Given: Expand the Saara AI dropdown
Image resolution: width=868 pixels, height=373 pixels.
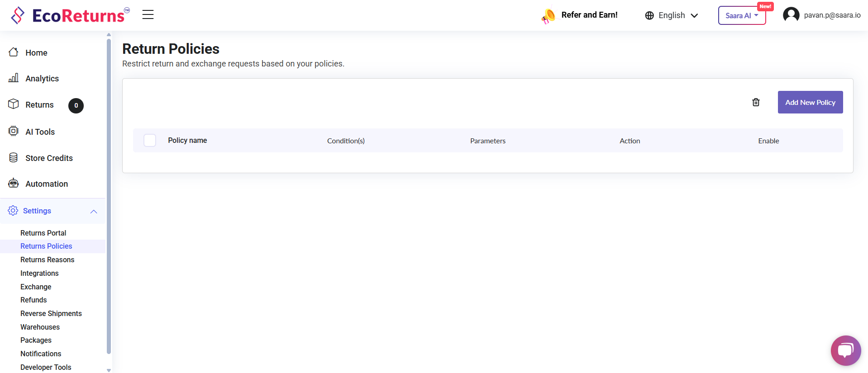Looking at the screenshot, I should pyautogui.click(x=742, y=15).
